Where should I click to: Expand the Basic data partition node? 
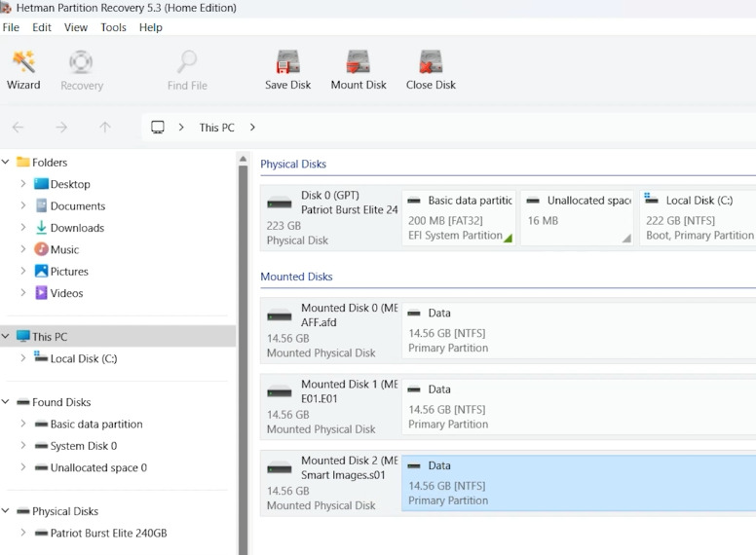click(22, 424)
